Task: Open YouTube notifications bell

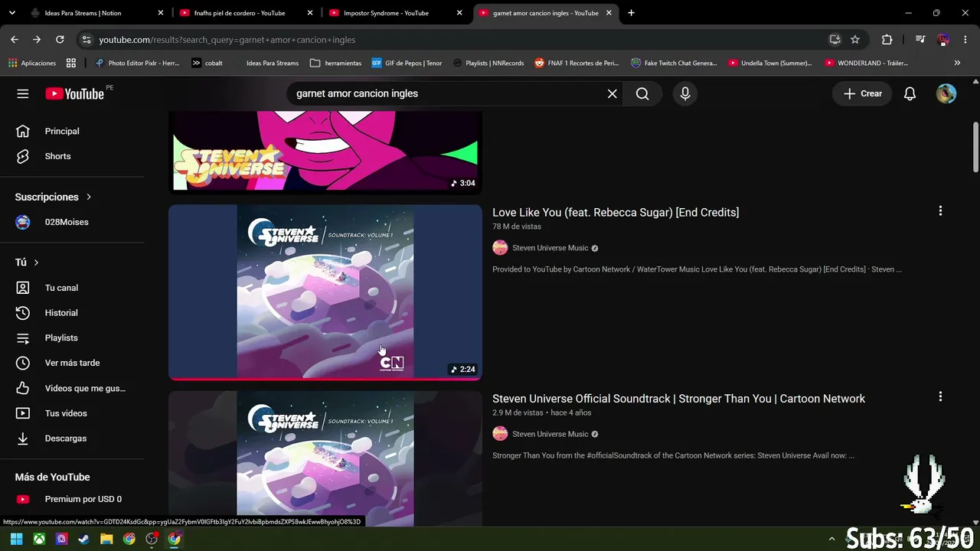Action: [x=910, y=93]
